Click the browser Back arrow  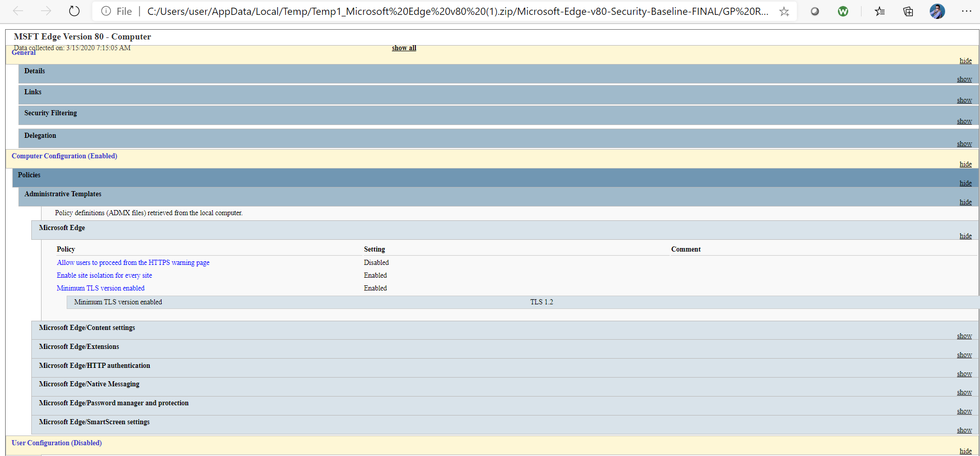click(18, 11)
